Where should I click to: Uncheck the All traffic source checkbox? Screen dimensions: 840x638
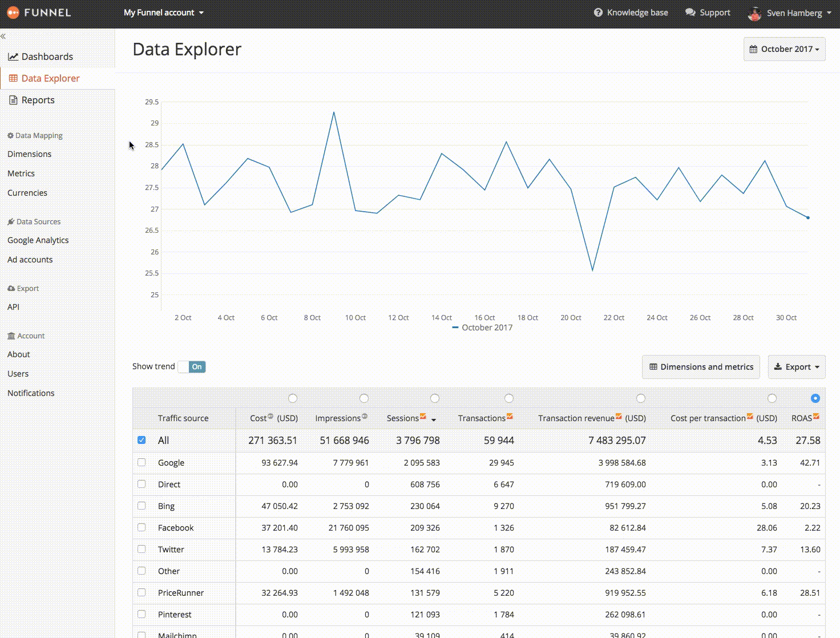[142, 440]
